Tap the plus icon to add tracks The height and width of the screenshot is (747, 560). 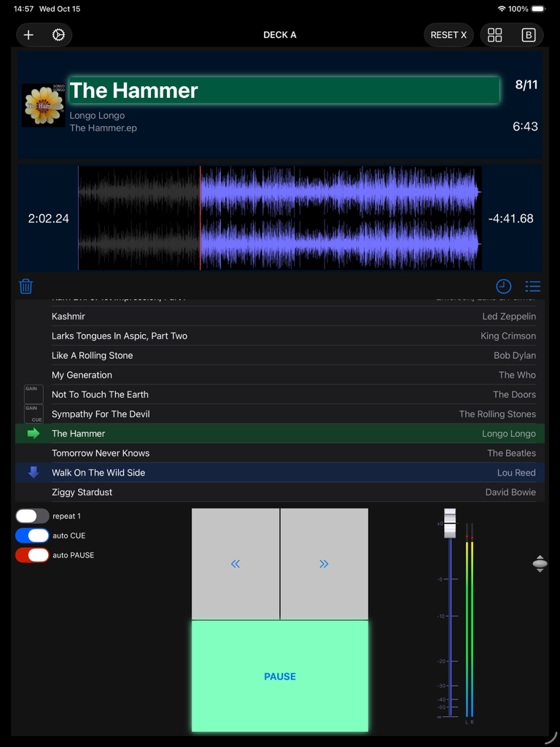(28, 35)
